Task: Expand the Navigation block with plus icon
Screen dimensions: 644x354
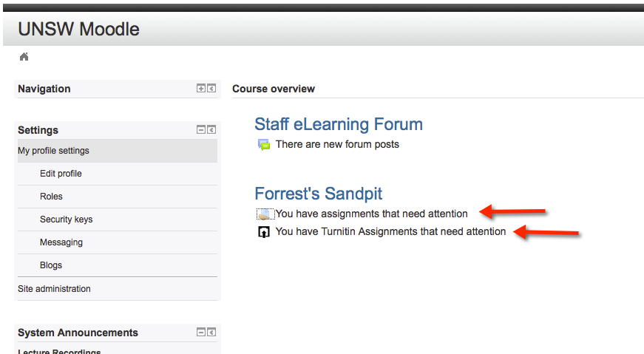Action: coord(201,88)
